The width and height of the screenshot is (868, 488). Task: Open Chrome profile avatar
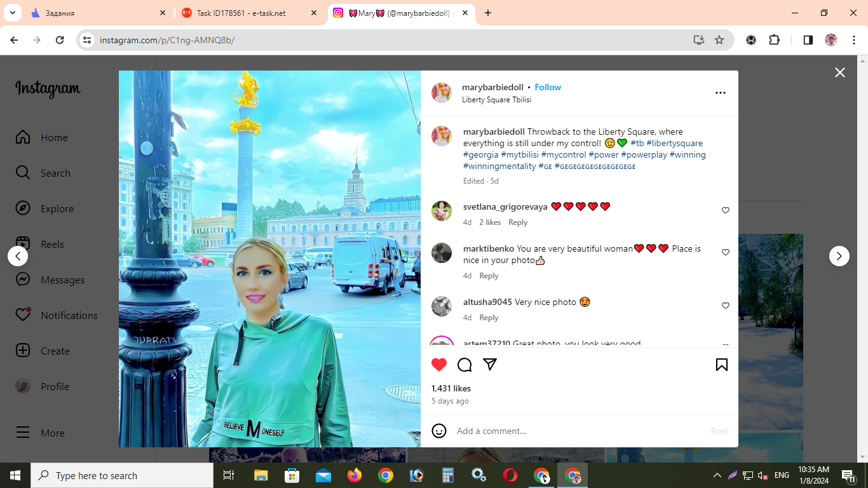pyautogui.click(x=831, y=40)
